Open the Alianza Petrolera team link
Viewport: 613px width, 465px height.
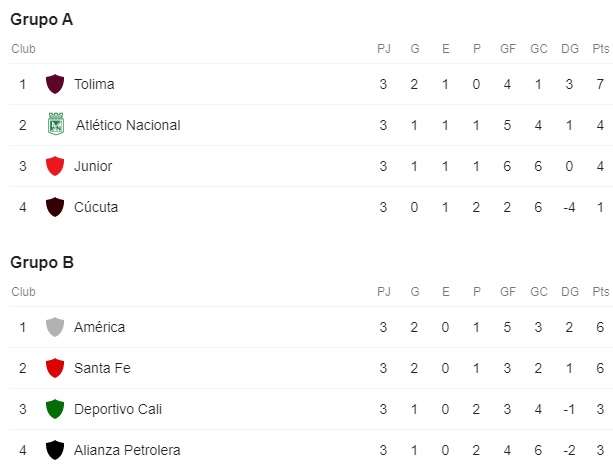127,450
